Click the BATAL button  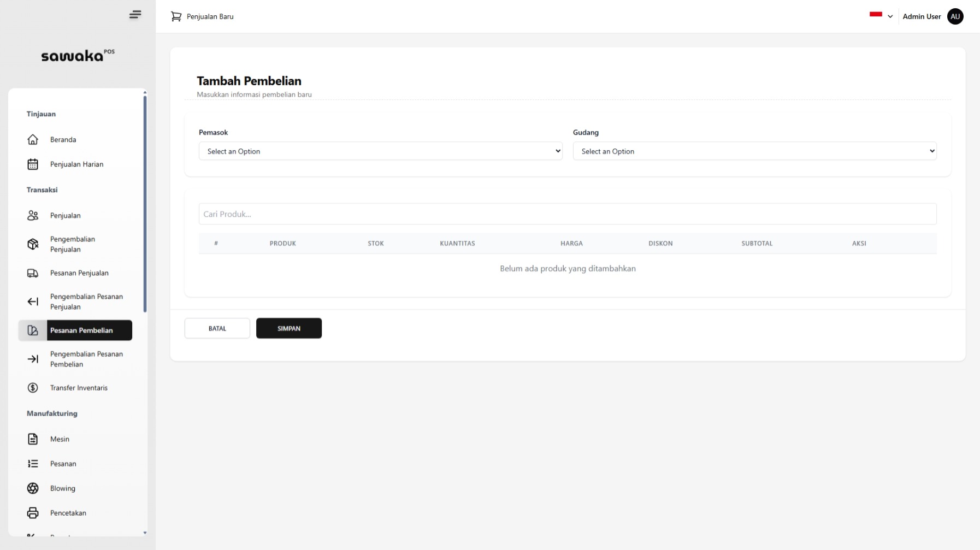[x=217, y=328]
